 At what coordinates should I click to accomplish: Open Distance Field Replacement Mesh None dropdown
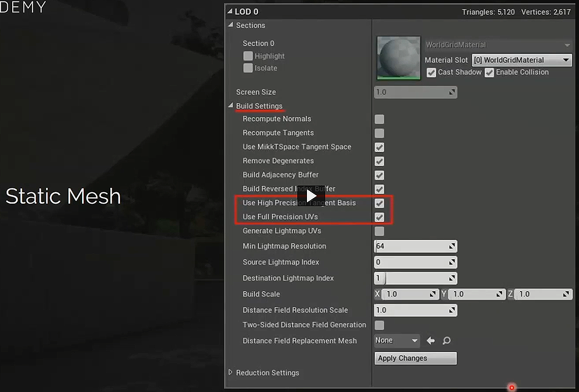[396, 340]
